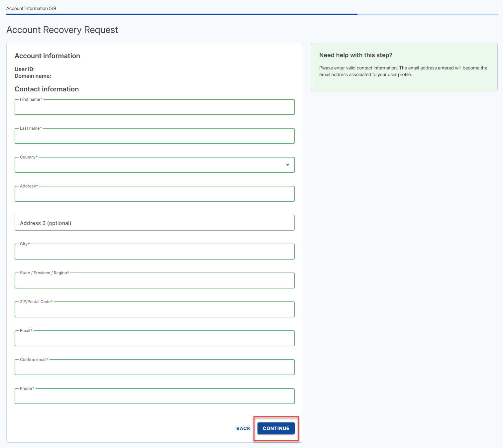The image size is (503, 448).
Task: Expand the Country selection list
Action: tap(287, 165)
